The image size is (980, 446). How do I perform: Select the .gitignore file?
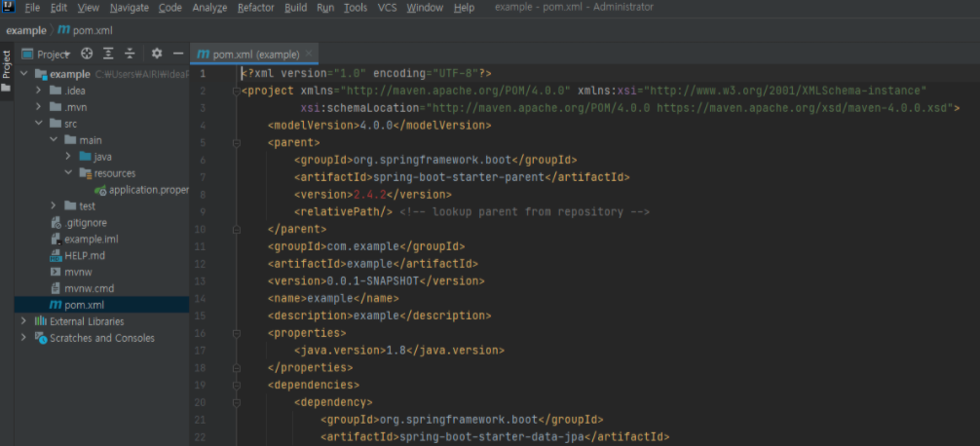coord(78,222)
